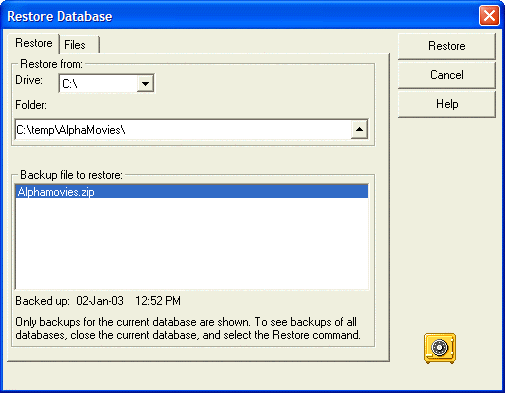Select the Restore tab

coord(34,43)
